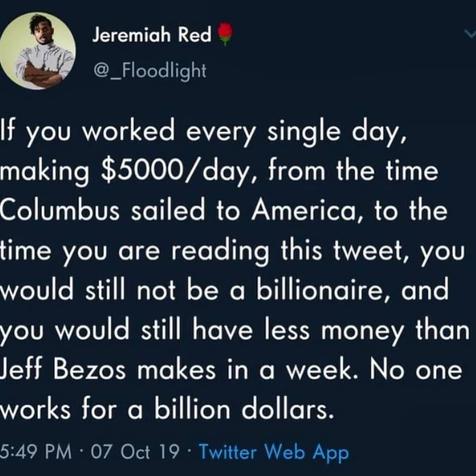Open Jeremiah Red's profile picture
Screen dimensions: 476x476
pyautogui.click(x=37, y=51)
